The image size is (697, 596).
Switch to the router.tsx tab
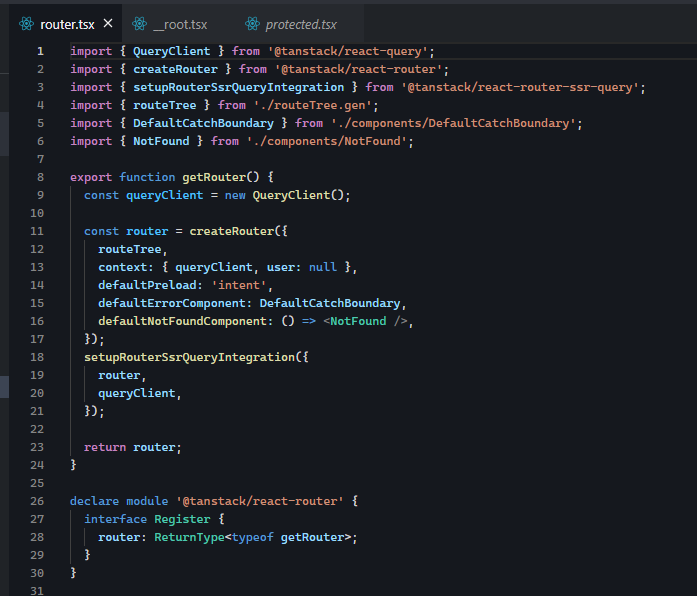tap(67, 24)
